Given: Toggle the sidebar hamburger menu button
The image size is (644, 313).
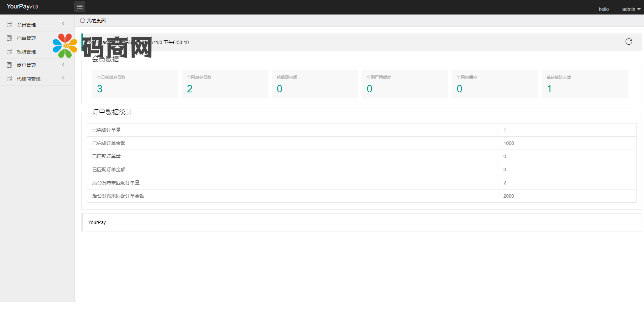Looking at the screenshot, I should 80,7.
